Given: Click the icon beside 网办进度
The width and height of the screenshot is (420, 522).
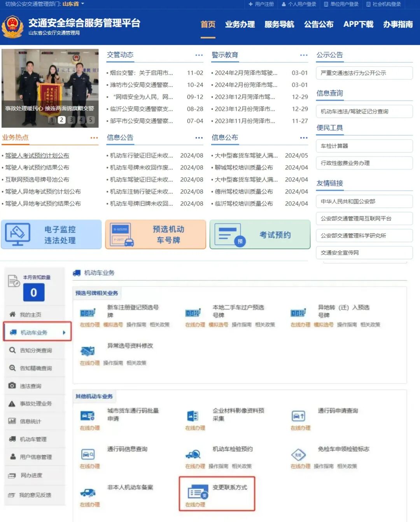Looking at the screenshot, I should click(x=12, y=475).
